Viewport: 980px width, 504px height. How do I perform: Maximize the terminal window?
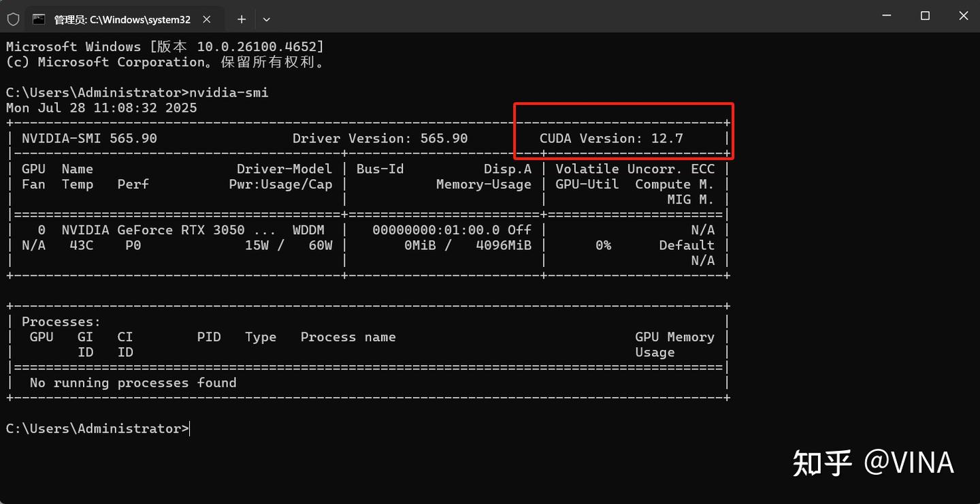click(925, 16)
